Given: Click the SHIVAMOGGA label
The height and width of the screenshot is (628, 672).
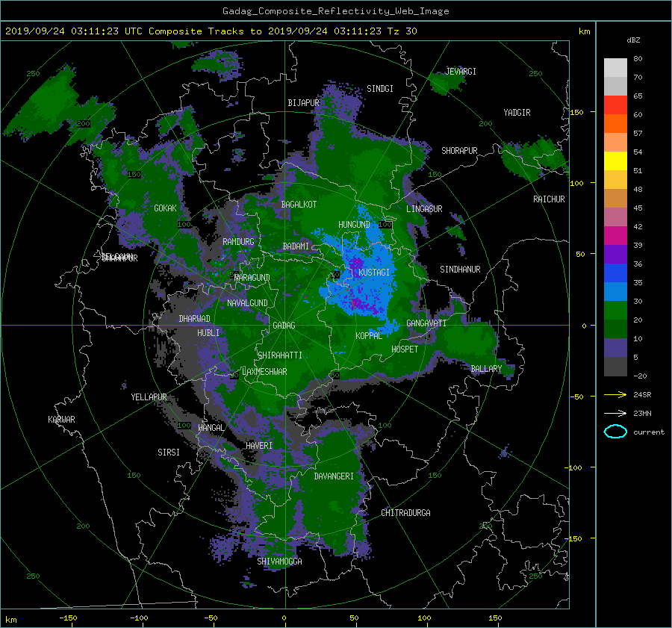Looking at the screenshot, I should [x=279, y=561].
